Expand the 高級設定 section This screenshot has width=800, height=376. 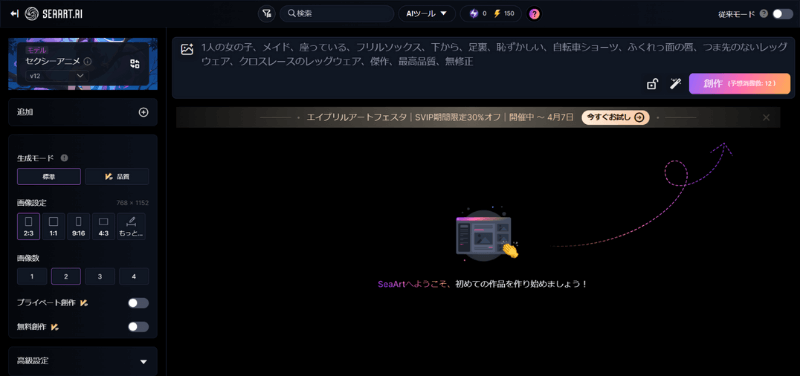click(83, 361)
